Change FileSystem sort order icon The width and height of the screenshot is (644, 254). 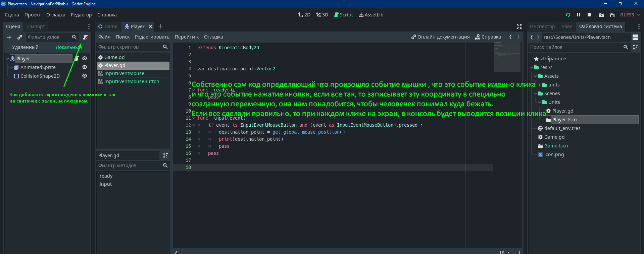click(x=635, y=47)
